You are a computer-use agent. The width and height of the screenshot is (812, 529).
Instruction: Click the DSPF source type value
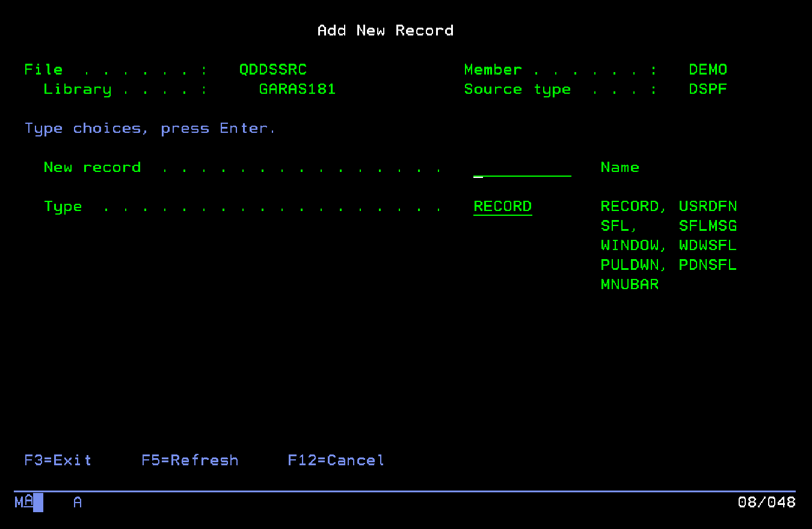[707, 90]
